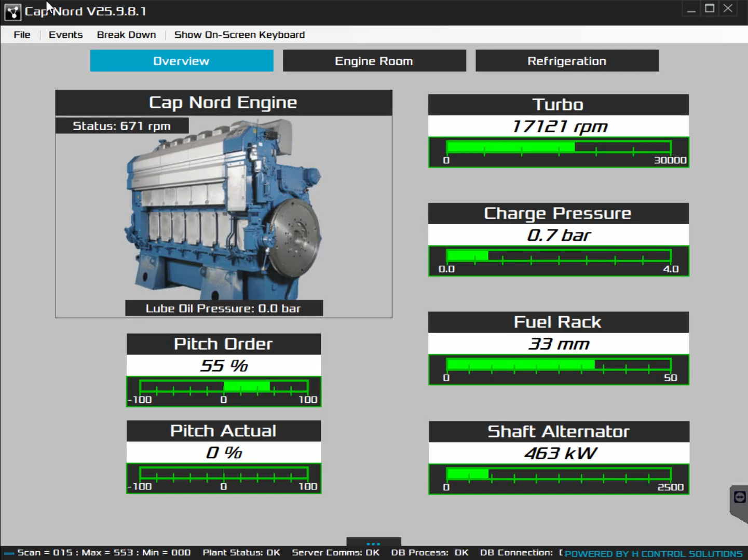This screenshot has height=560, width=748.
Task: Click the Turbo rpm gauge bar
Action: click(x=559, y=147)
